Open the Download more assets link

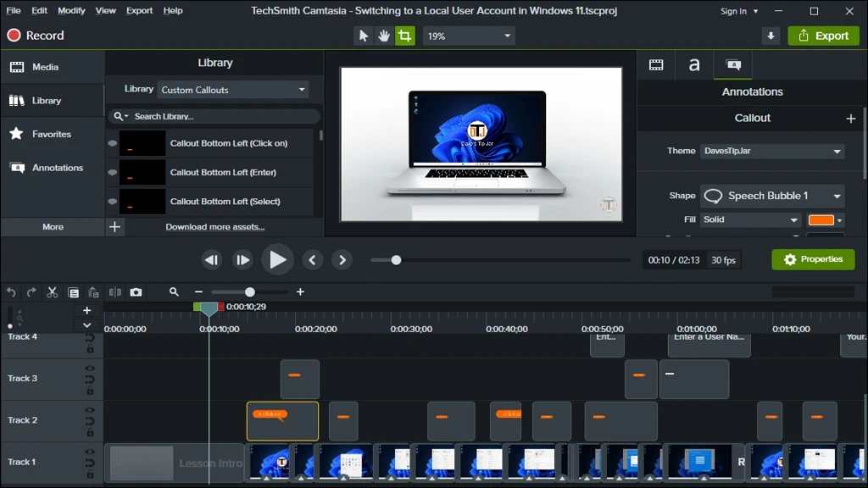214,227
